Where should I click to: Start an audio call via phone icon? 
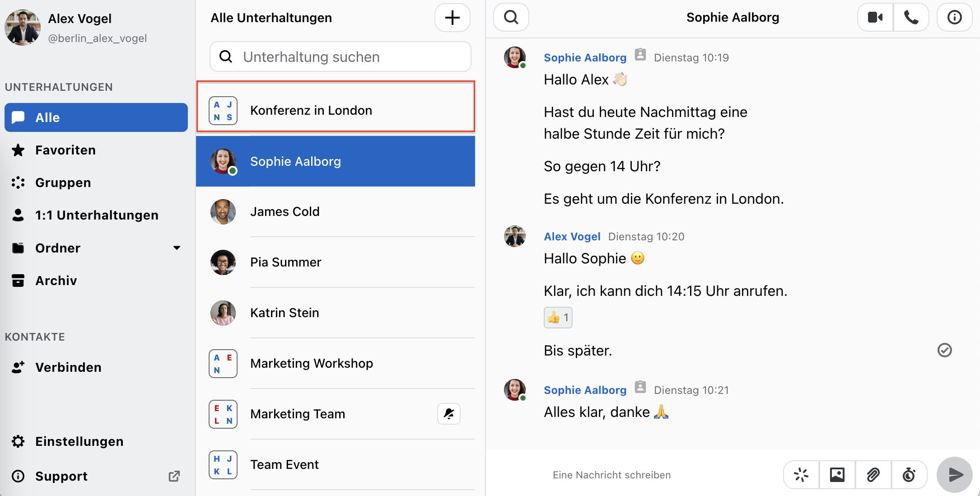pos(911,18)
